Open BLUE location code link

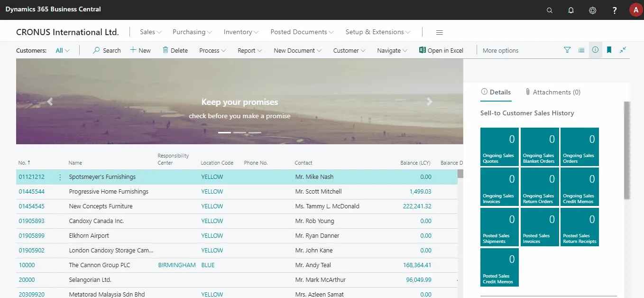208,265
